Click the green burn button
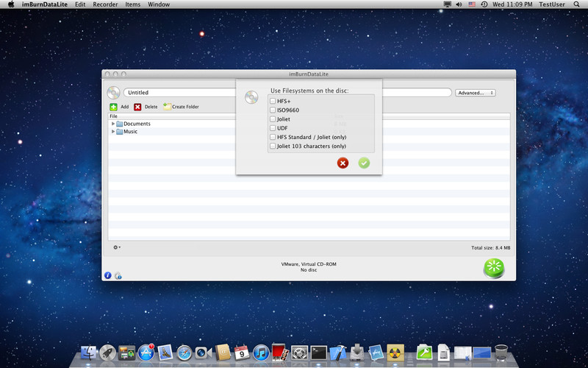 point(494,268)
